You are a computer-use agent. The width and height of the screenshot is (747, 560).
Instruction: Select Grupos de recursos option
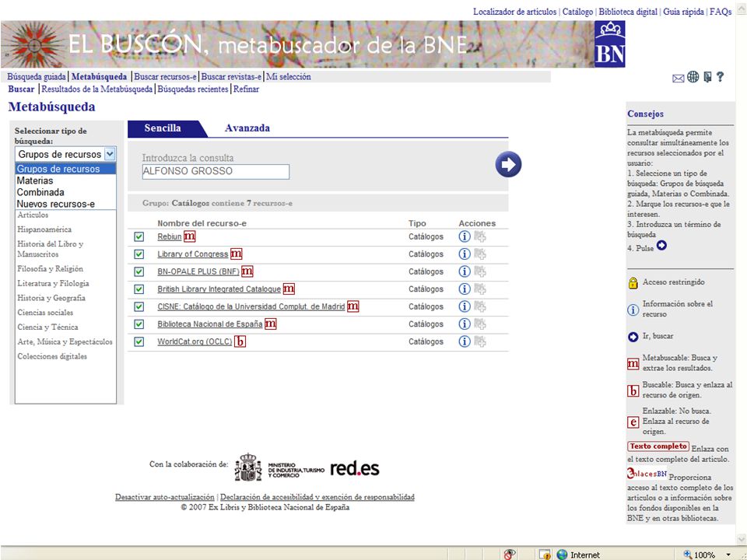(65, 169)
